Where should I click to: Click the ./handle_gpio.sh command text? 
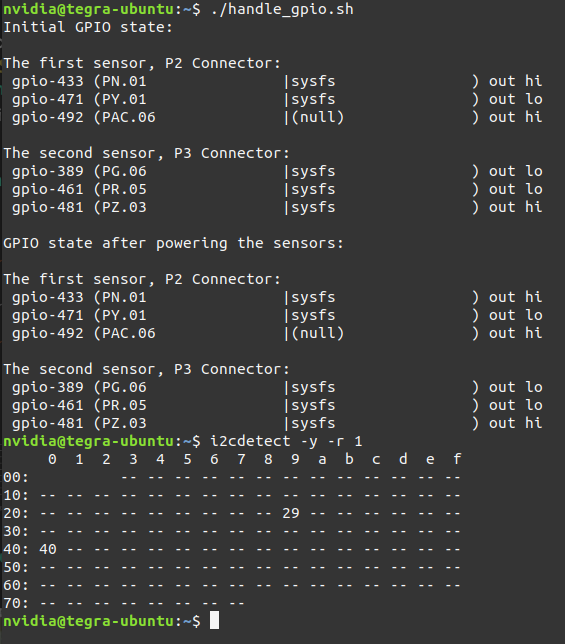pos(282,9)
